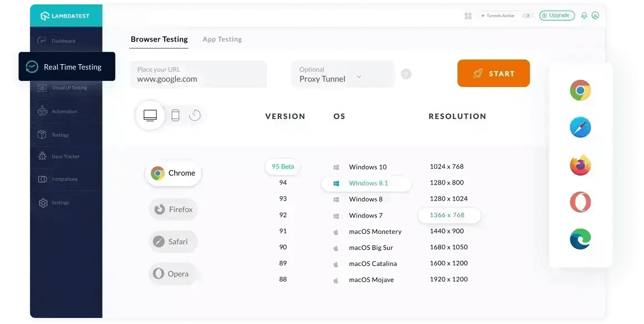Click the Upgrade button
This screenshot has width=644, height=324.
556,16
